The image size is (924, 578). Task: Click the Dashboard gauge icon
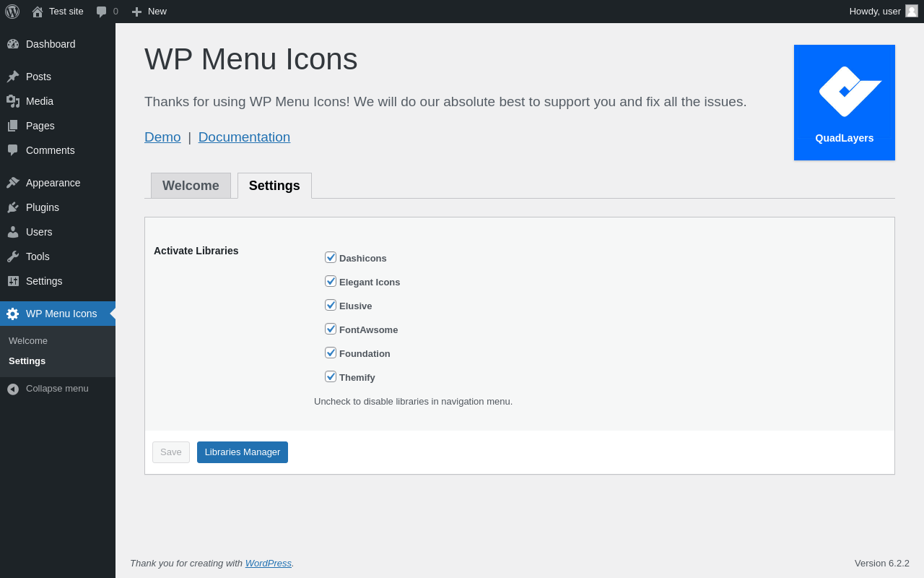[x=13, y=44]
